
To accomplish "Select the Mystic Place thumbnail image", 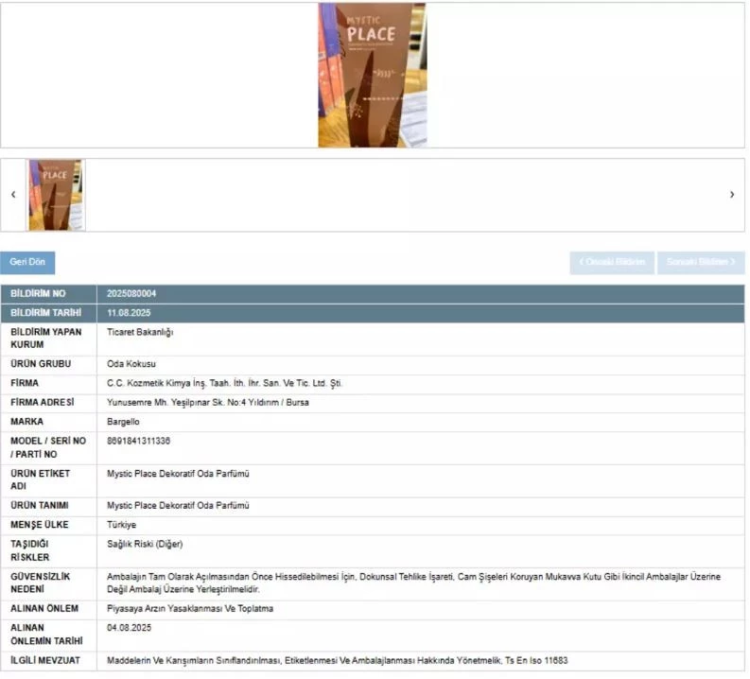I will click(55, 195).
